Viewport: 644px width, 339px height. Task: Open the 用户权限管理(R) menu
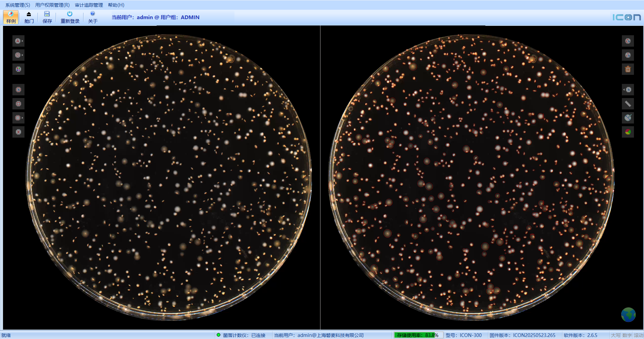pos(52,5)
